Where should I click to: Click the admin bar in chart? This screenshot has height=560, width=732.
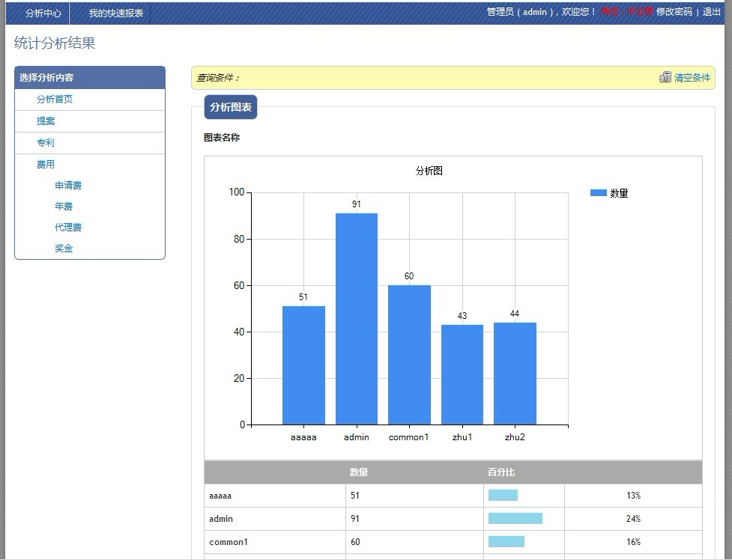(357, 319)
